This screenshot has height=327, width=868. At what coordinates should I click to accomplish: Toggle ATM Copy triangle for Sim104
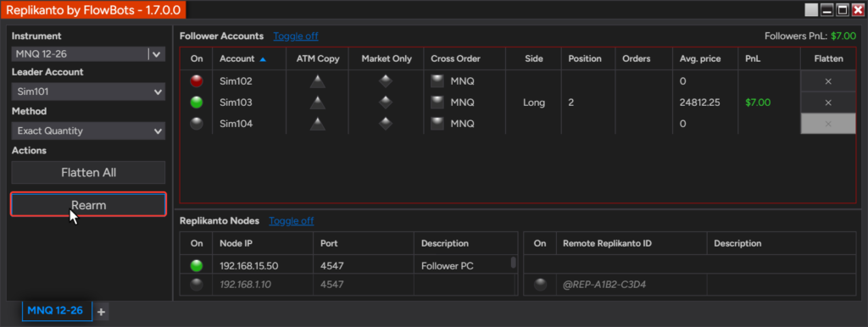(317, 124)
